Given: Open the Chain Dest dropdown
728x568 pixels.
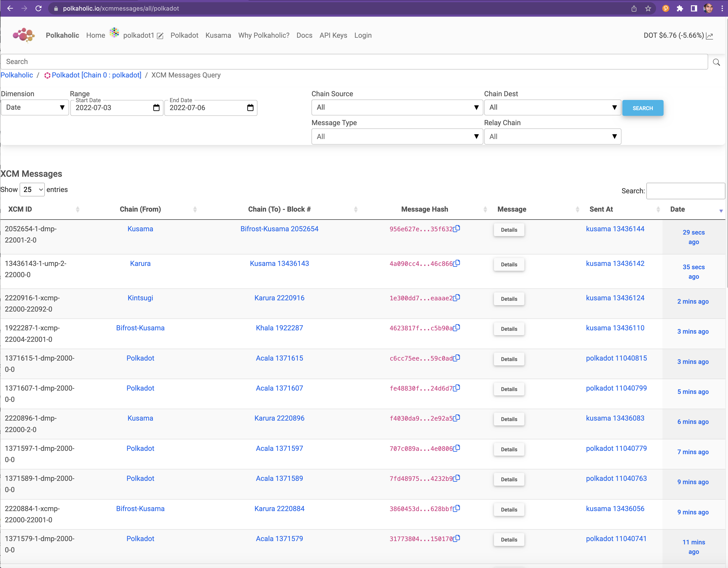Looking at the screenshot, I should (552, 107).
